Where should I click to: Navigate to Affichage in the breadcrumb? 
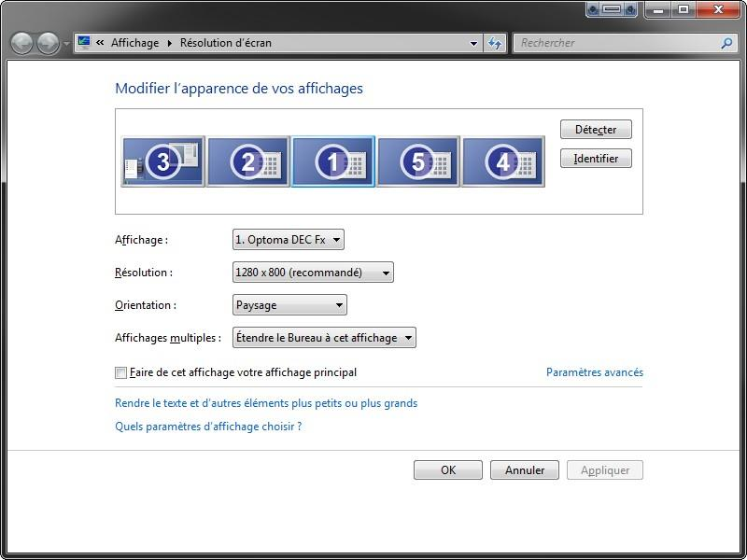pyautogui.click(x=134, y=43)
